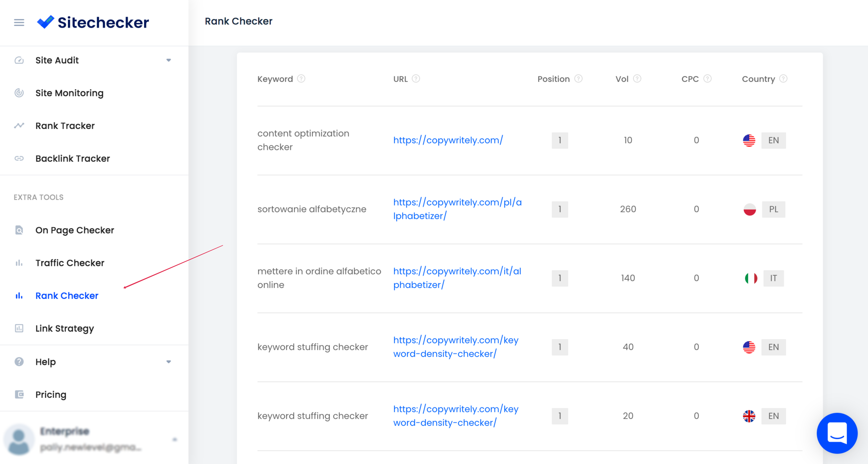
Task: Toggle the IT country filter flag
Action: pyautogui.click(x=750, y=278)
